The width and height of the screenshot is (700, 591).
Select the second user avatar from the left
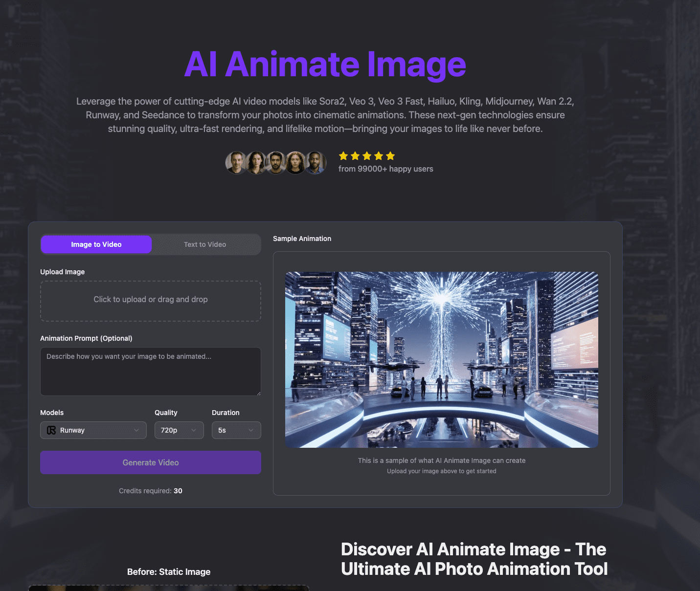pos(255,163)
